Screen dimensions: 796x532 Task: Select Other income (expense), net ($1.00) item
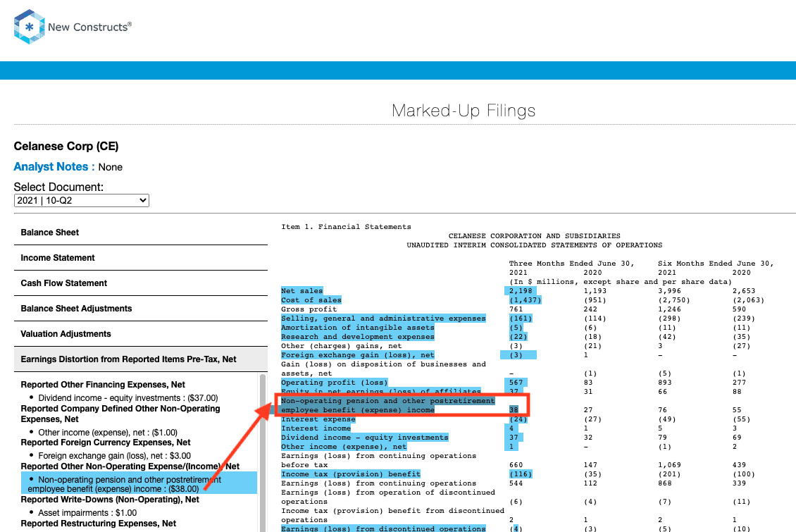108,433
